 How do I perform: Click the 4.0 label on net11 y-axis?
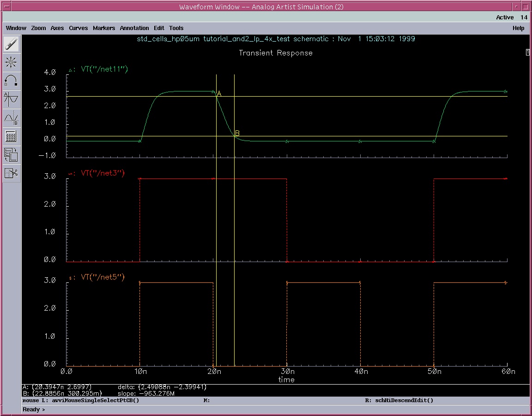point(50,72)
